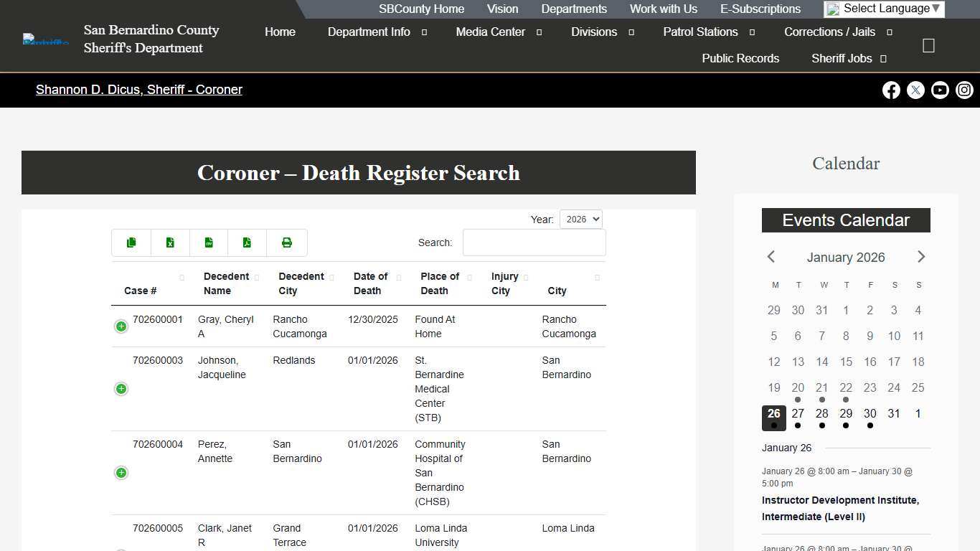This screenshot has height=551, width=980.
Task: Open the Sheriff's Department Facebook page
Action: tap(891, 90)
